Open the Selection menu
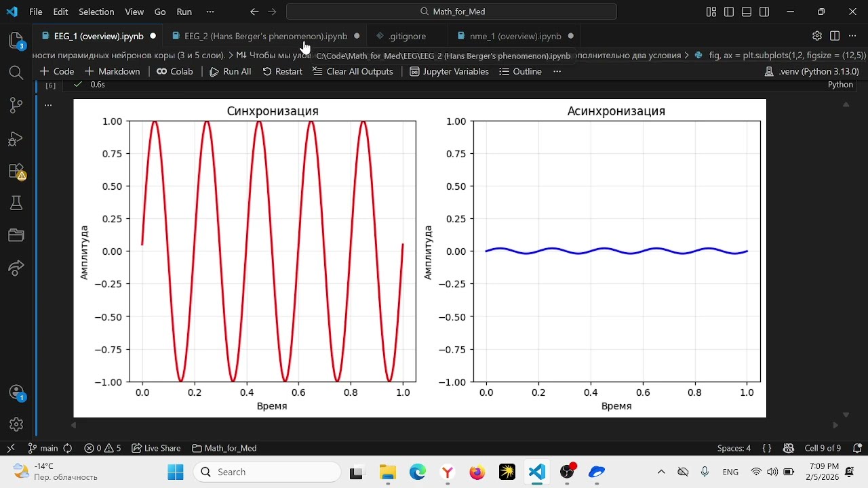Image resolution: width=868 pixels, height=488 pixels. coord(96,12)
